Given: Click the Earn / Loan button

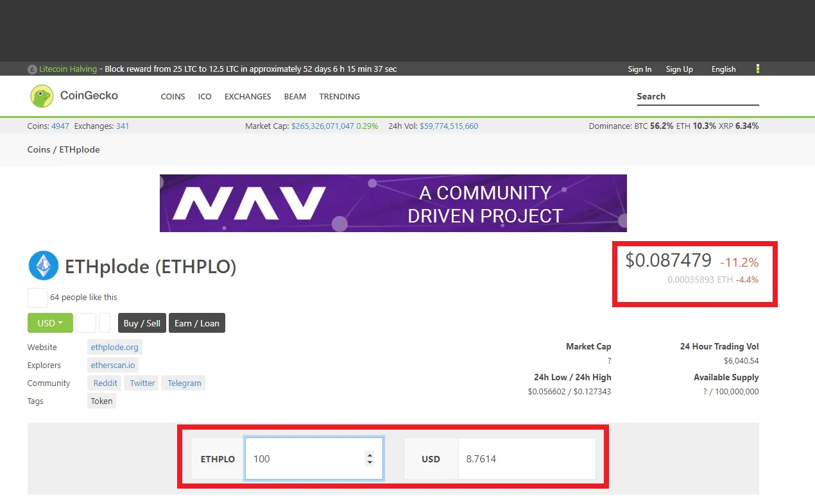Looking at the screenshot, I should coord(197,323).
